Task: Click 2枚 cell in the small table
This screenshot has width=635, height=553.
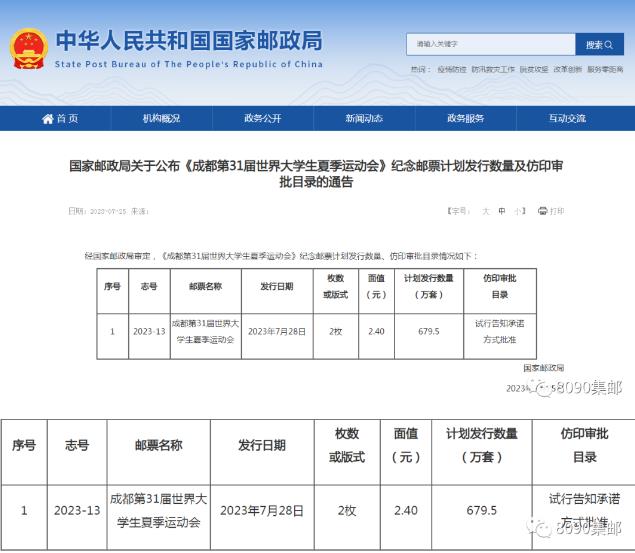Action: (336, 332)
